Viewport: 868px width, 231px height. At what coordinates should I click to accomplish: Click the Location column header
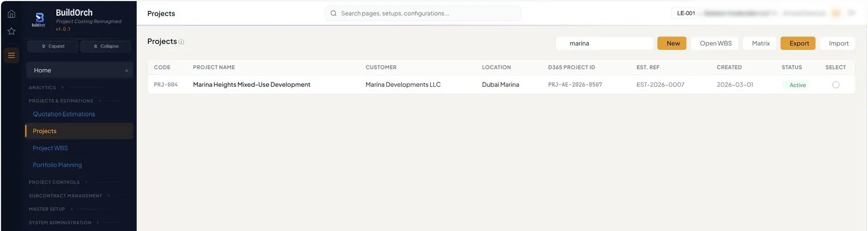[496, 67]
